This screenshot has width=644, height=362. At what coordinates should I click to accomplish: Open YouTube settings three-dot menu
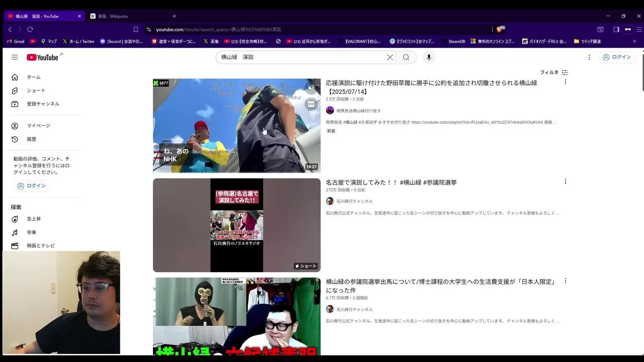tap(589, 57)
